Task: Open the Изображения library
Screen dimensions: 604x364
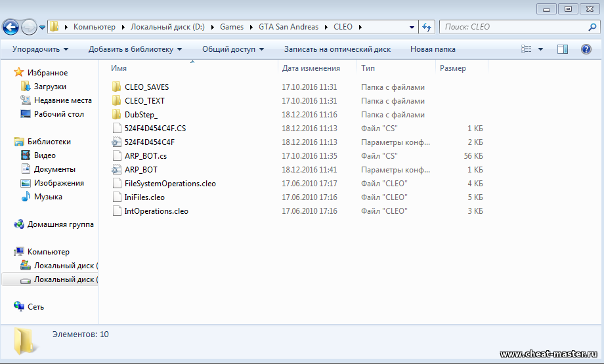Action: [59, 183]
